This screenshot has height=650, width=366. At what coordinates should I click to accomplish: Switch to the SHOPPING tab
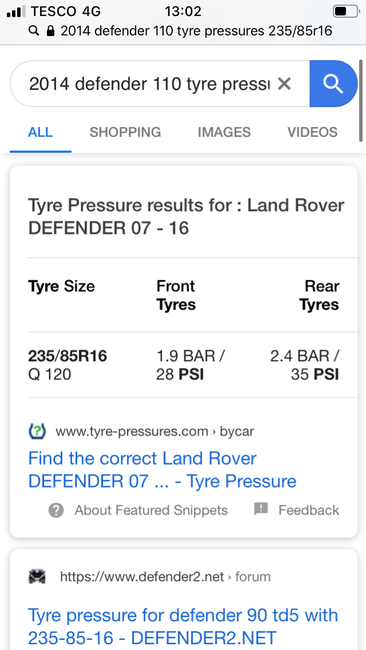point(125,132)
